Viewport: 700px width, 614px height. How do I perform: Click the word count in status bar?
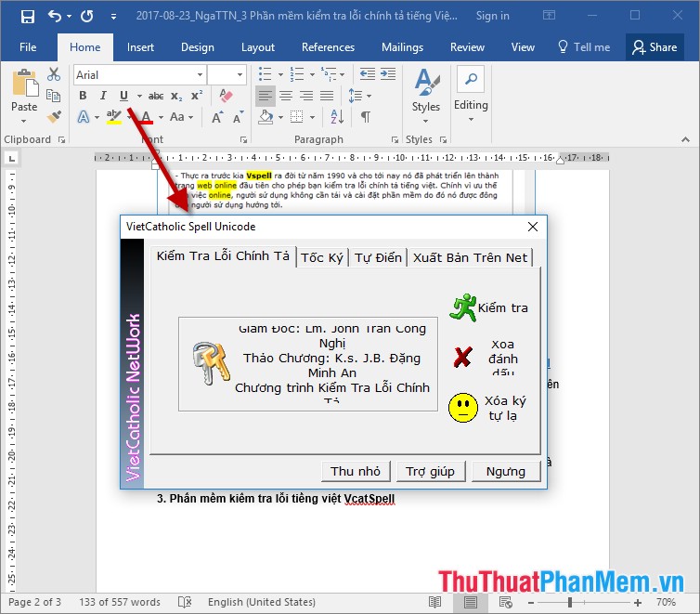tap(120, 603)
